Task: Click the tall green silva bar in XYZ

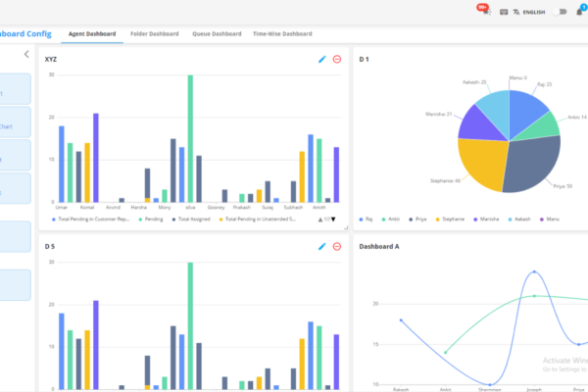Action: (190, 138)
